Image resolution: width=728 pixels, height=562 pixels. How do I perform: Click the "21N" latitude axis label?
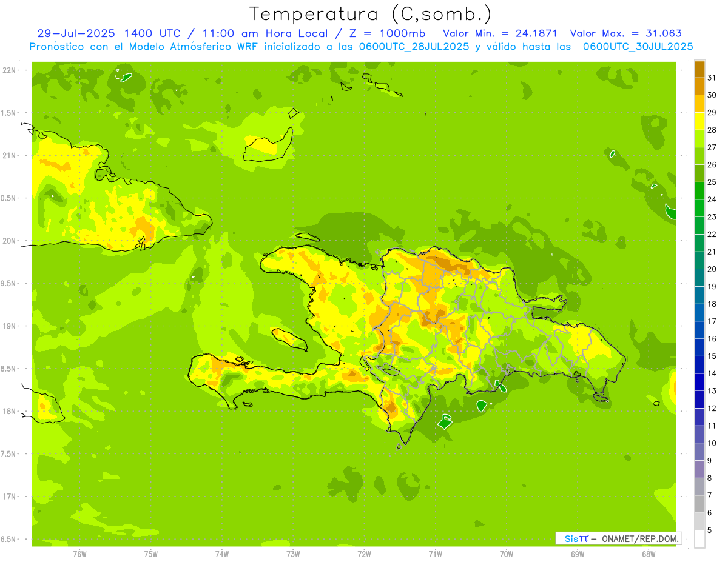(x=8, y=155)
